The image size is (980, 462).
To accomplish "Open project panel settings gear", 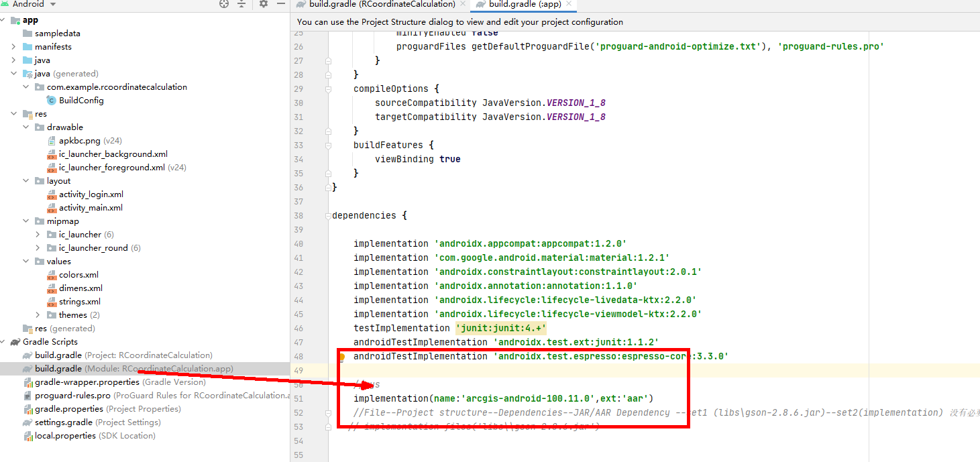I will [264, 4].
